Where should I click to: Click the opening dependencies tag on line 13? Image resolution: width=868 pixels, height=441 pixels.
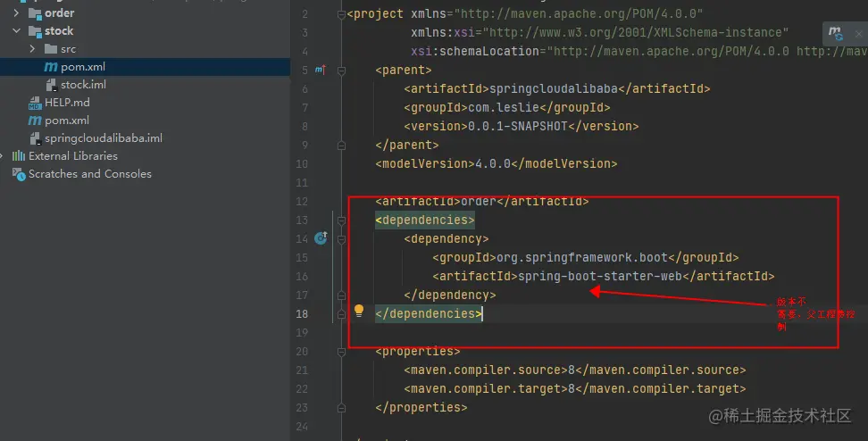point(425,220)
